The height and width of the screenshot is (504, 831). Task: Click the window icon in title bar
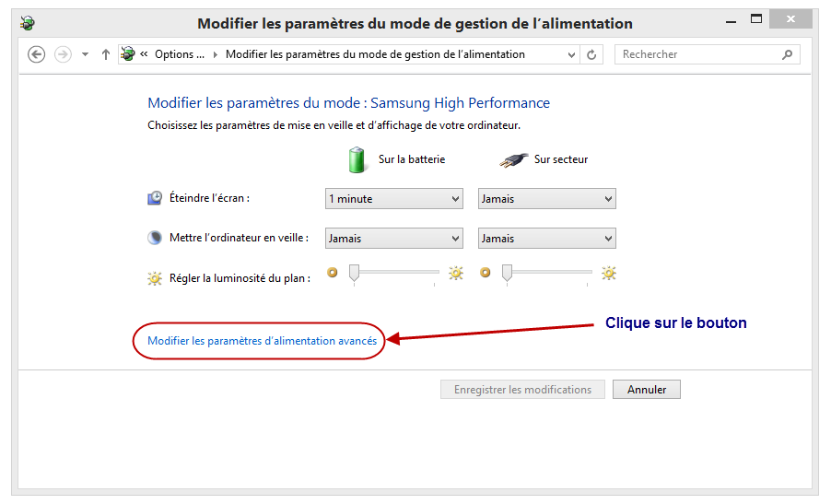click(28, 24)
